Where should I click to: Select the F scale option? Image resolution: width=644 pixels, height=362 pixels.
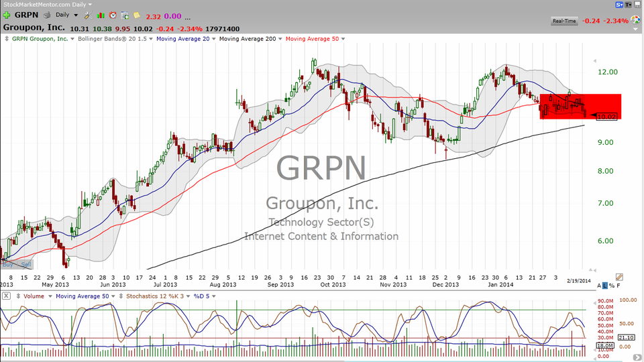click(x=618, y=286)
